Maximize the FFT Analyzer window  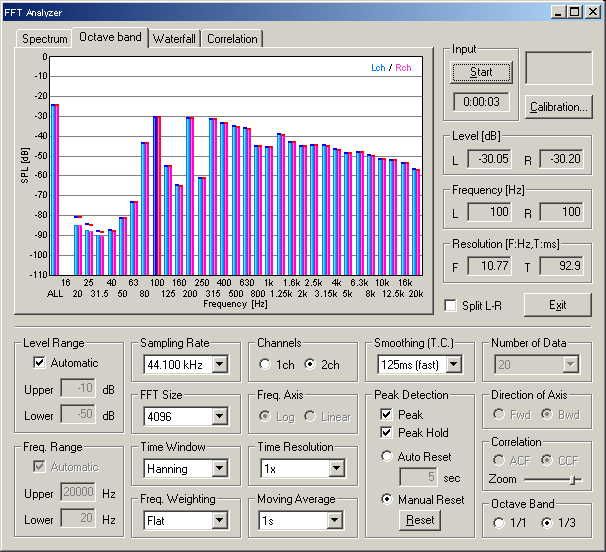(574, 12)
